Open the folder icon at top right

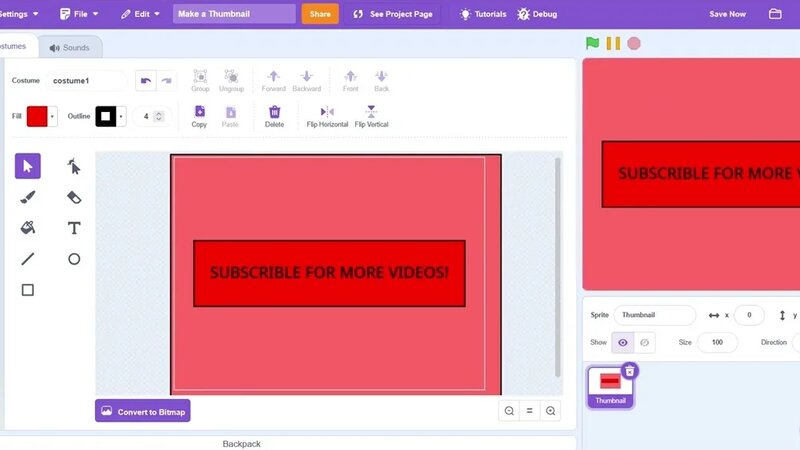[x=775, y=14]
